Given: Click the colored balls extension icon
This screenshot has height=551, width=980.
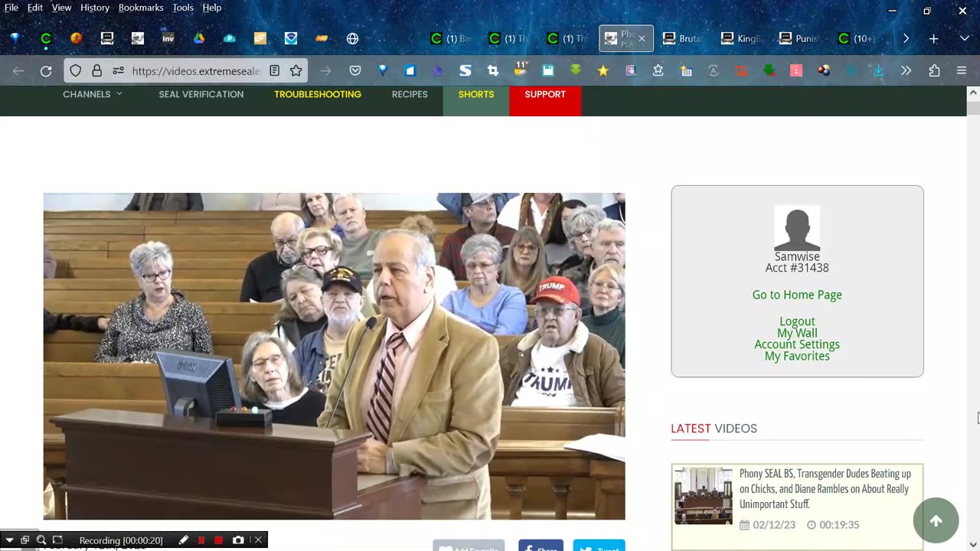Looking at the screenshot, I should (x=824, y=70).
